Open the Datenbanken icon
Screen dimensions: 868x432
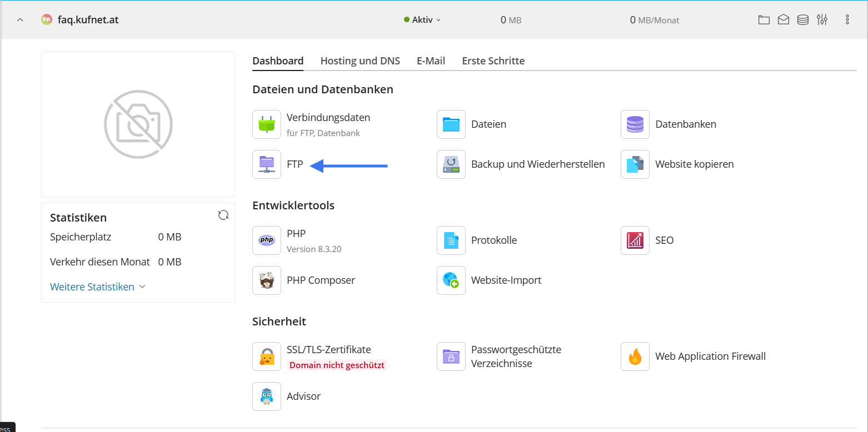click(635, 124)
